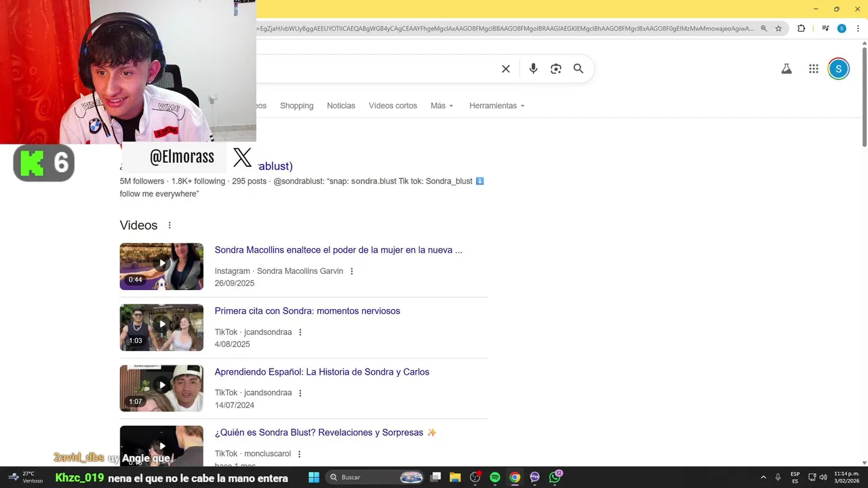
Task: Switch to Chrome in the taskbar
Action: (x=515, y=477)
